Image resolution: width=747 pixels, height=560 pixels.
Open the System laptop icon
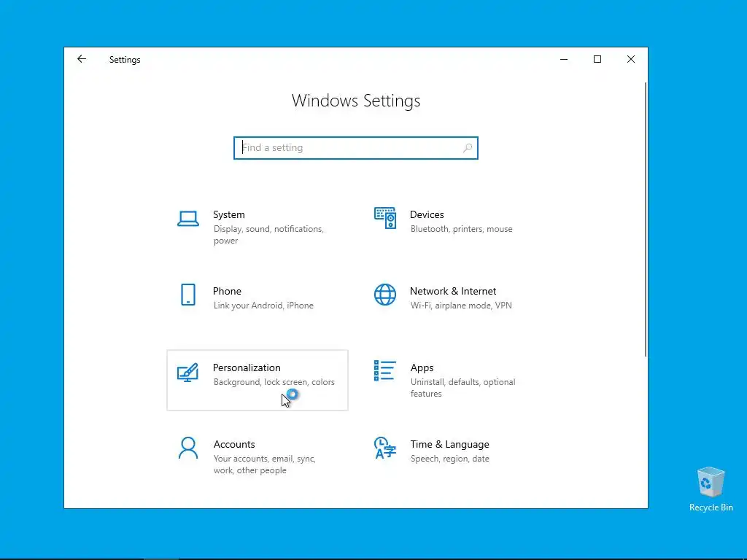point(188,219)
